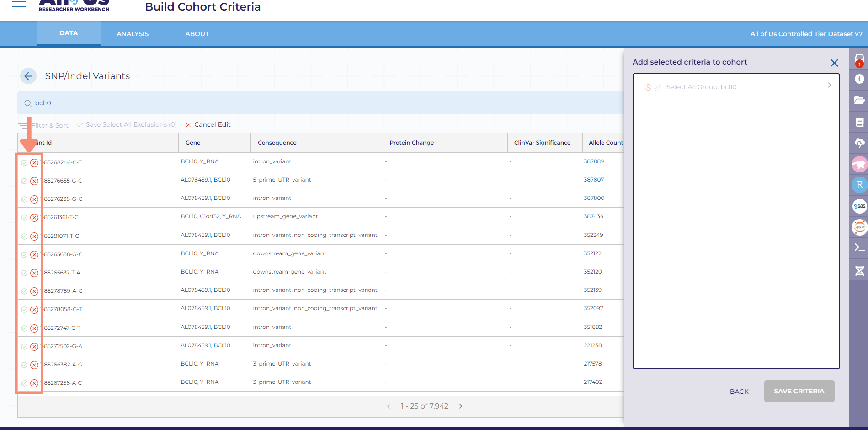The height and width of the screenshot is (430, 868).
Task: Switch to the ANALYSIS tab
Action: tap(133, 34)
